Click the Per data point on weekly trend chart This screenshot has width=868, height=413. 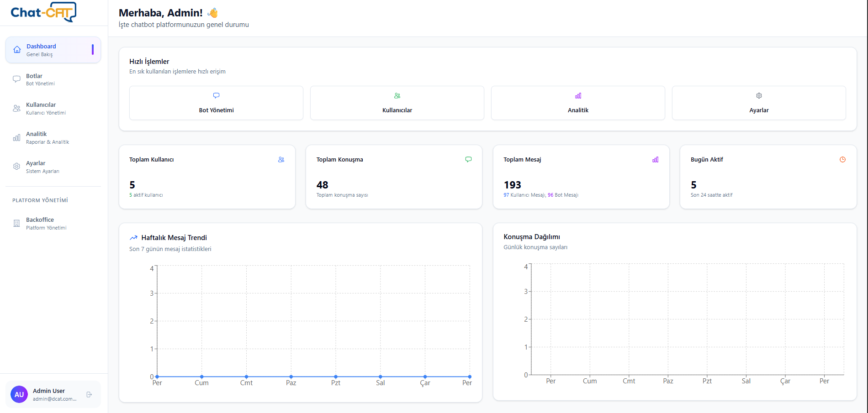click(157, 376)
